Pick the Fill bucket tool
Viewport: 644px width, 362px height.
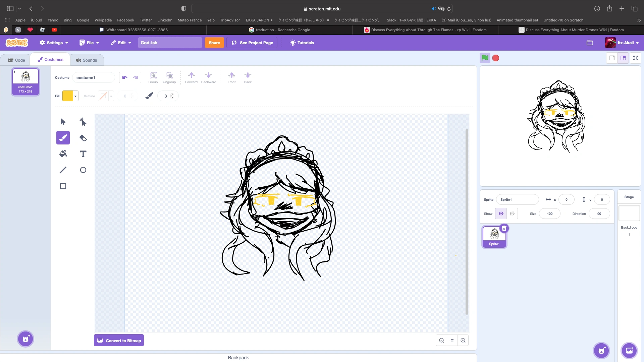click(x=63, y=154)
